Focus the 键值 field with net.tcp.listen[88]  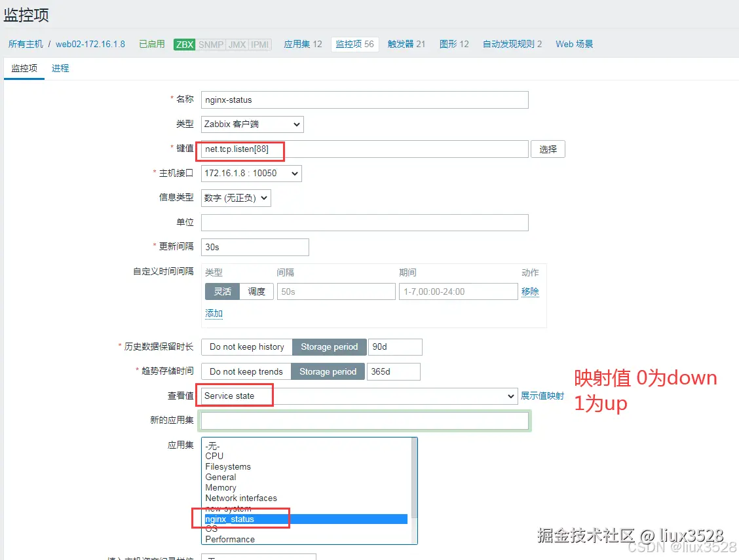pyautogui.click(x=364, y=149)
